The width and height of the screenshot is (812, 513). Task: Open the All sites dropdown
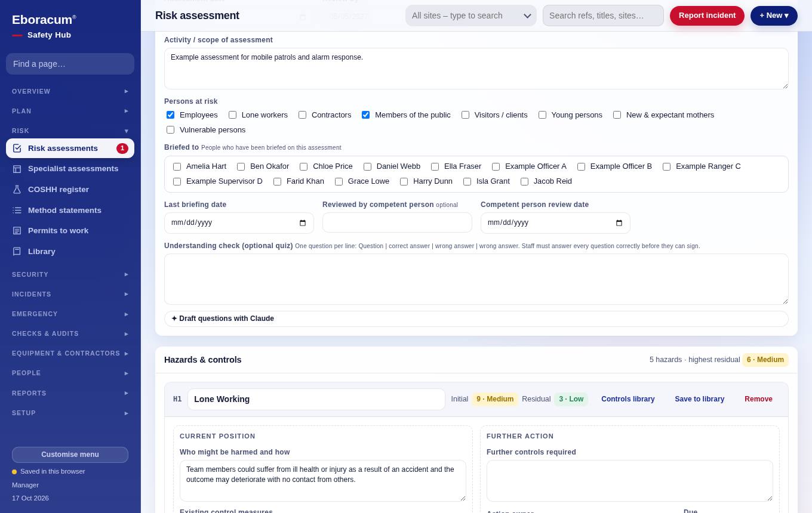(x=471, y=16)
